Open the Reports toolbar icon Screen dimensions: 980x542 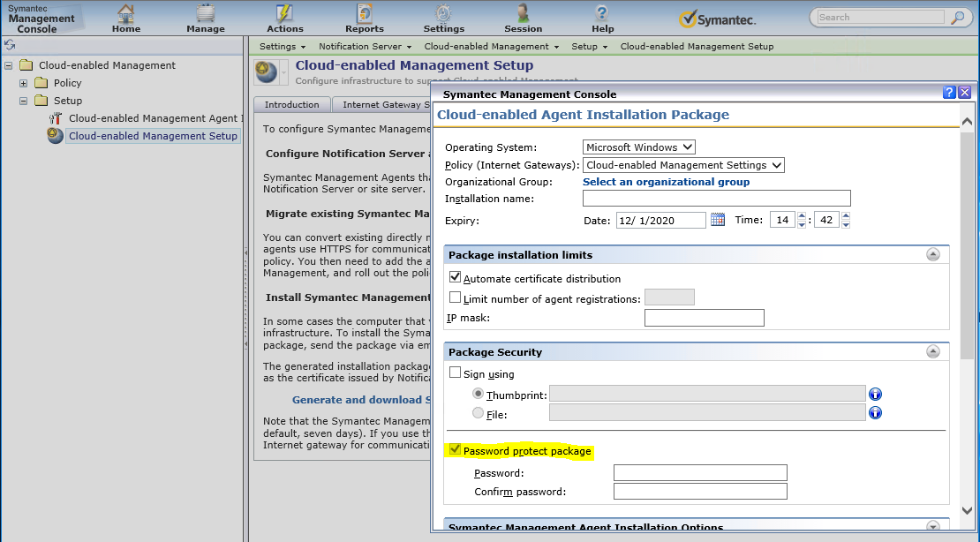coord(364,16)
